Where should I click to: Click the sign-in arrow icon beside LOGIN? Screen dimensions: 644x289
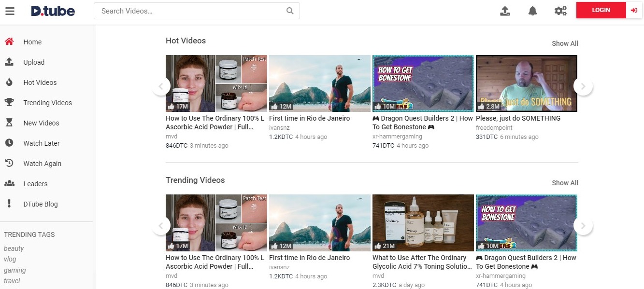point(634,10)
